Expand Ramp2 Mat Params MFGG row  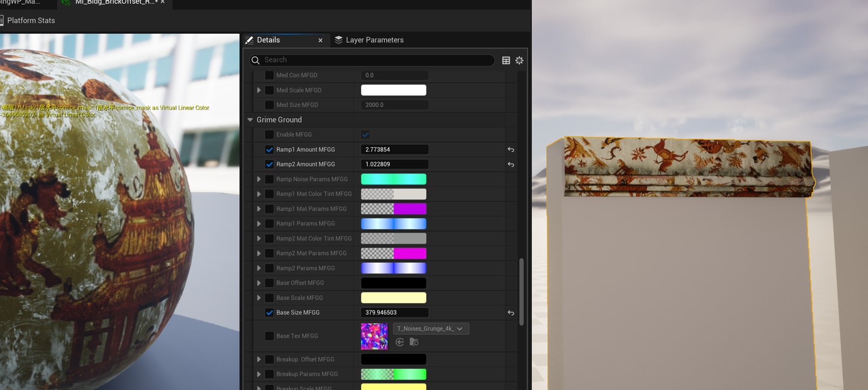pyautogui.click(x=259, y=254)
